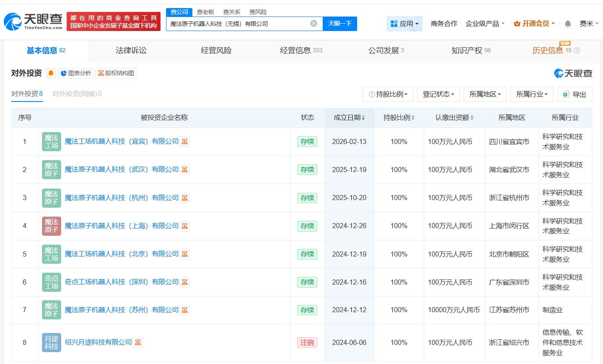Export the table using 导出 button
Image resolution: width=603 pixels, height=364 pixels.
[x=575, y=94]
